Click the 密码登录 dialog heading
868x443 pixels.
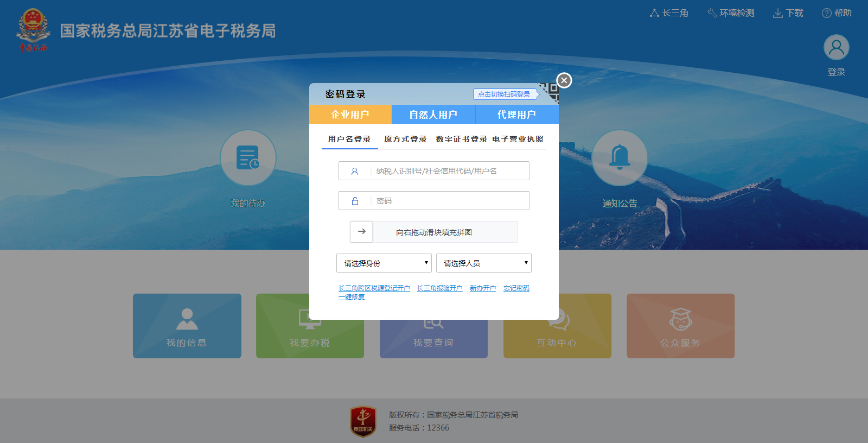tap(346, 94)
